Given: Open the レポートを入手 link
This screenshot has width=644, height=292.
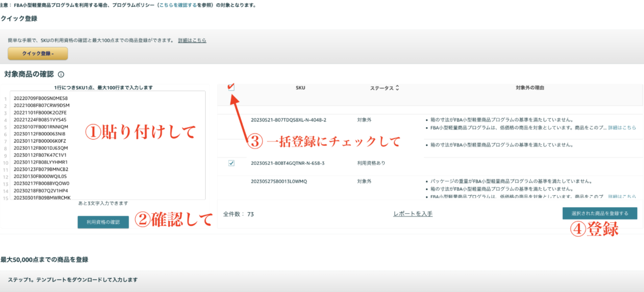Looking at the screenshot, I should coord(413,214).
